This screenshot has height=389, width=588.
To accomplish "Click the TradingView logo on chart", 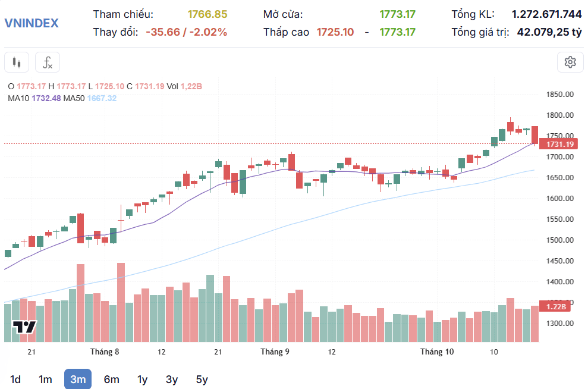I will (x=24, y=327).
